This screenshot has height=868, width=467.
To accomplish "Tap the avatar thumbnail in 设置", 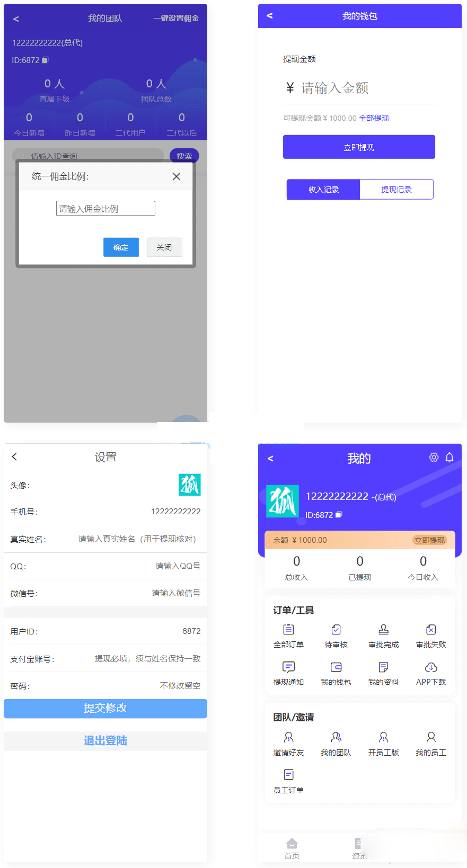I will point(190,485).
